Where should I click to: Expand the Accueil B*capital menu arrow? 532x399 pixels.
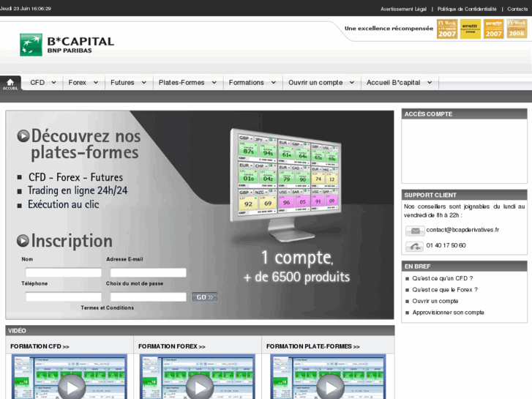pos(430,83)
